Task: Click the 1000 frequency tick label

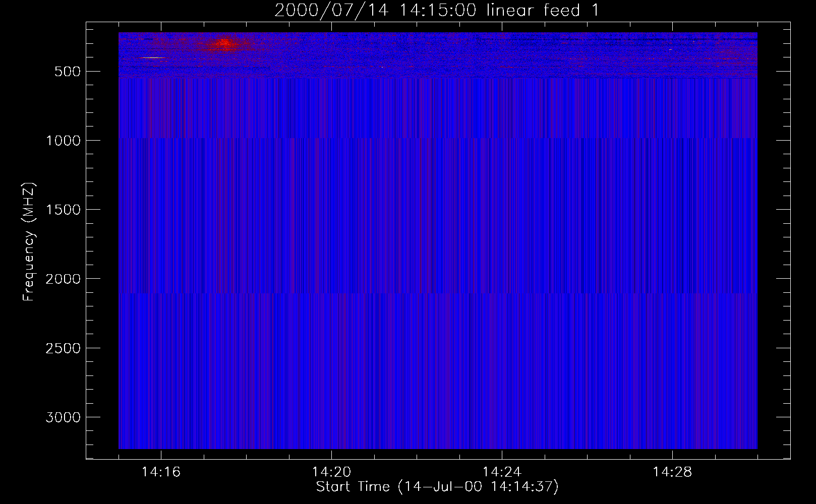Action: click(x=63, y=141)
